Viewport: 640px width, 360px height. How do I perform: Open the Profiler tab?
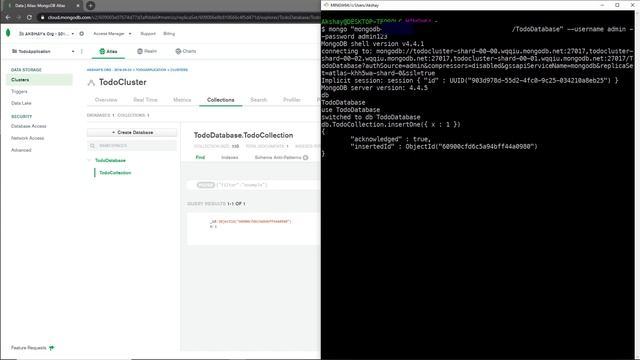tap(291, 100)
